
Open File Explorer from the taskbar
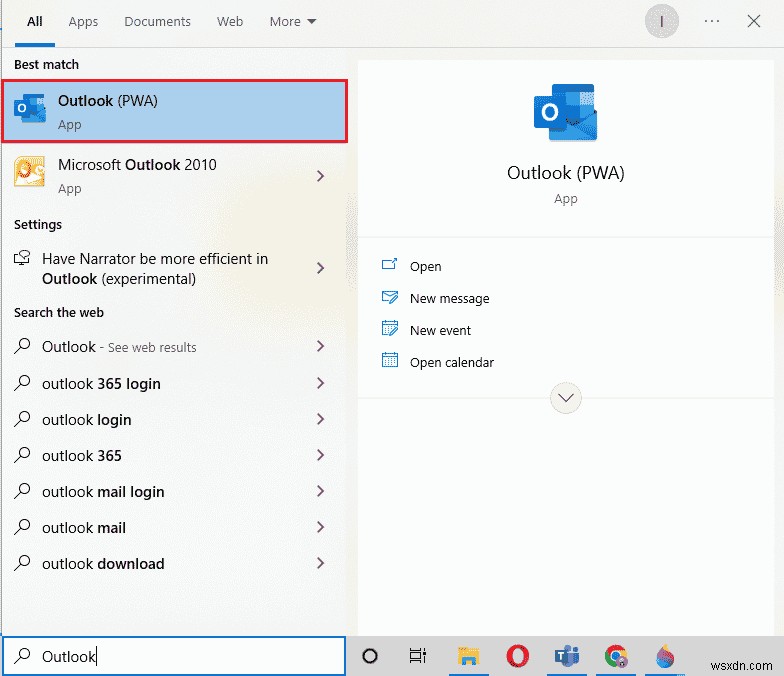pyautogui.click(x=468, y=656)
